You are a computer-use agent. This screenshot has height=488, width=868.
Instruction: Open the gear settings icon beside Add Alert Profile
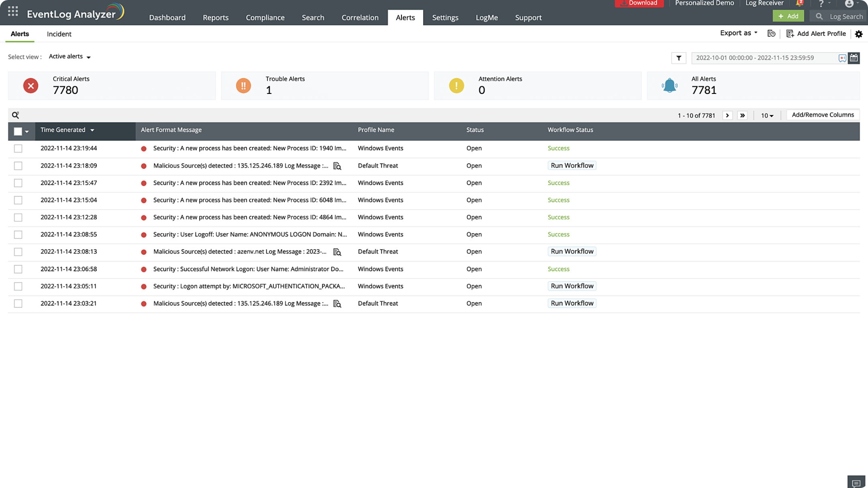pos(858,34)
